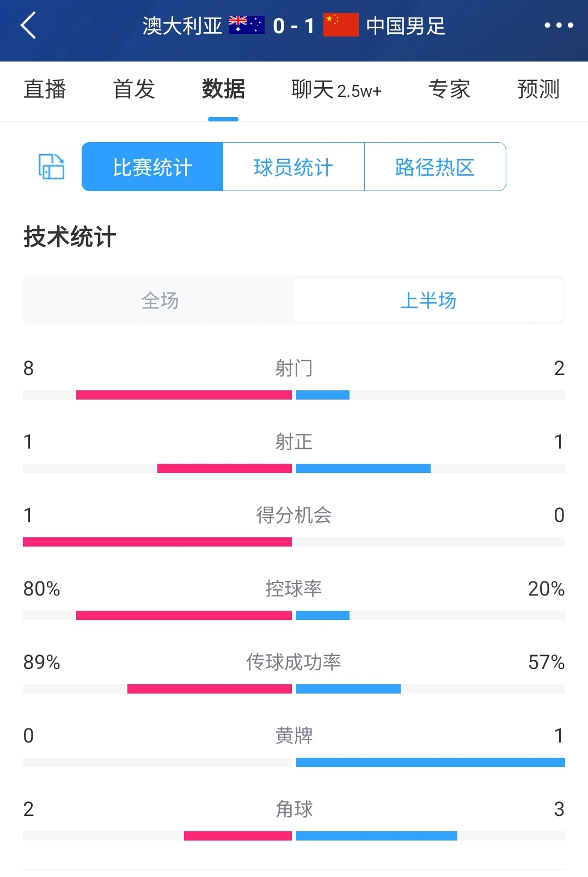The width and height of the screenshot is (588, 877).
Task: Tap the China flag icon
Action: [341, 25]
